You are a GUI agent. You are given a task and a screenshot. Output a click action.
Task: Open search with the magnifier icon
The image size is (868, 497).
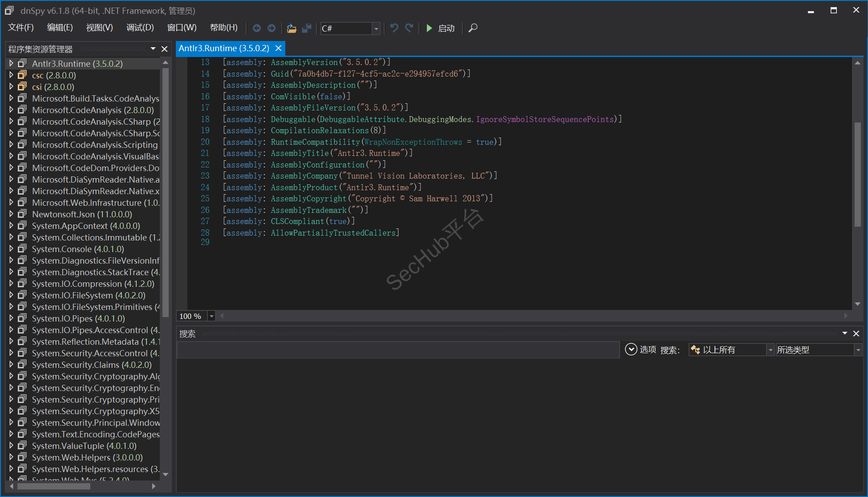coord(473,28)
